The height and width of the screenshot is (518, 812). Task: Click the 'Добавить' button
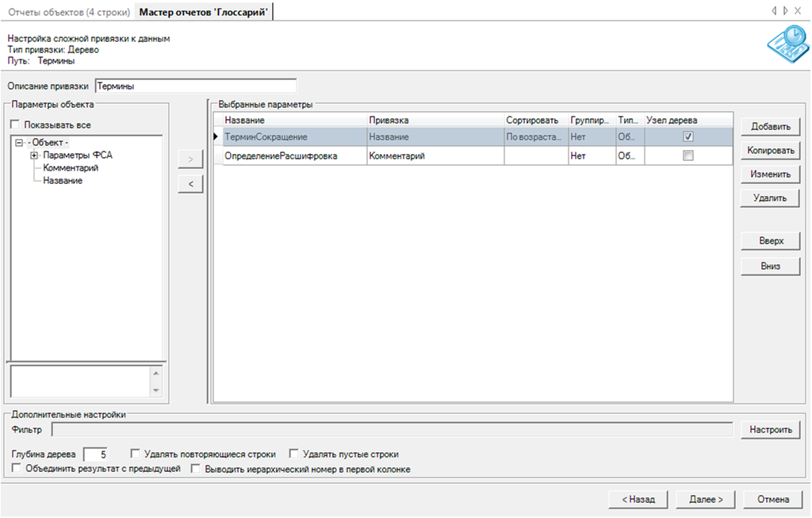[x=770, y=127]
